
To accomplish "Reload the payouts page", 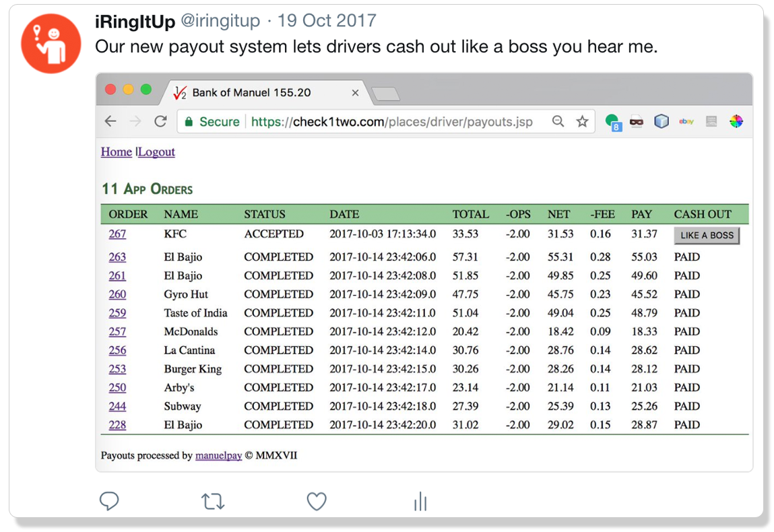I will (160, 122).
